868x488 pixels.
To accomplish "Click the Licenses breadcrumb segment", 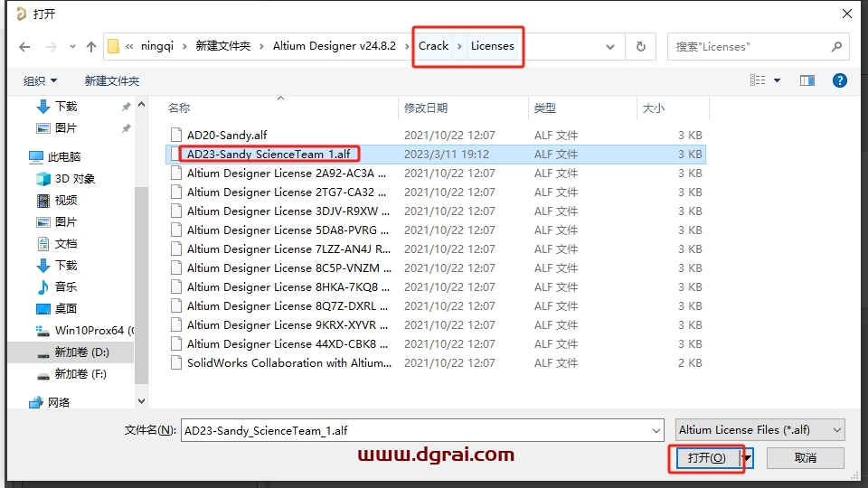I will coord(493,46).
